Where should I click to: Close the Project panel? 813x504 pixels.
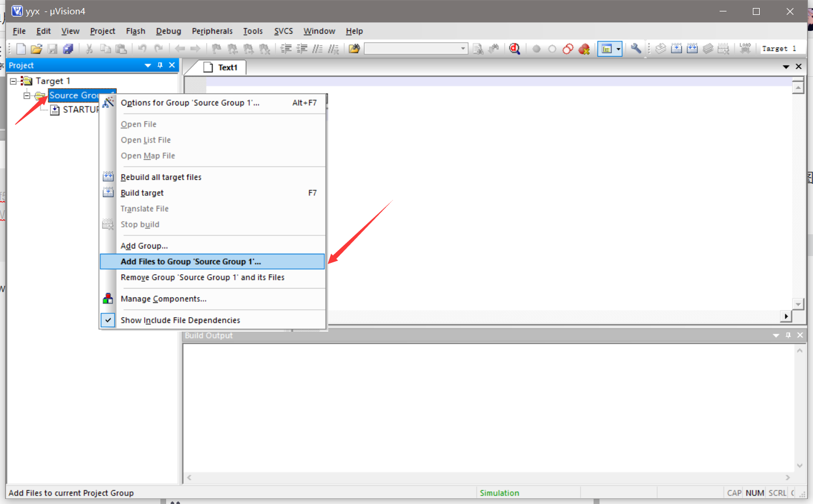[x=172, y=65]
